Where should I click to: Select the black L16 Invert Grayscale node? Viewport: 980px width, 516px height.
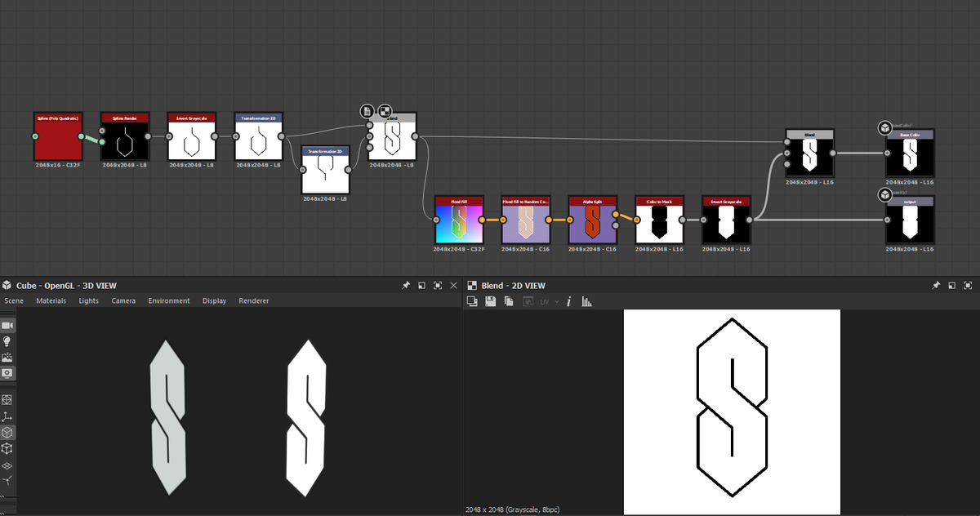click(x=727, y=220)
